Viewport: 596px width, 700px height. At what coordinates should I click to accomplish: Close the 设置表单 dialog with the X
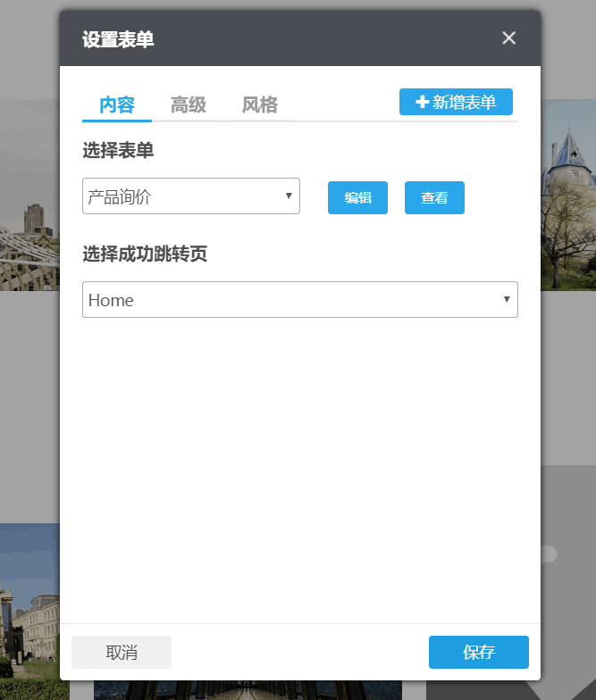pyautogui.click(x=508, y=37)
